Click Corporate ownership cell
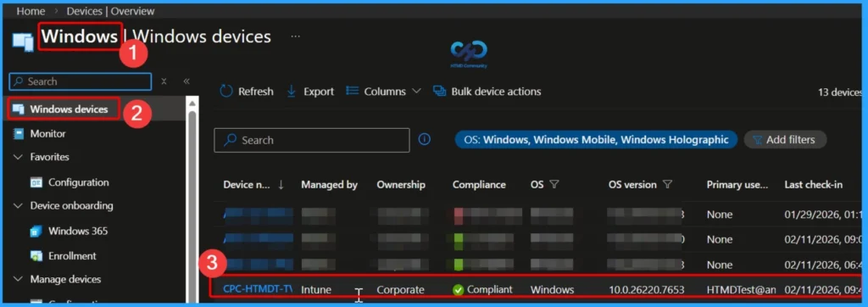Screen dimensions: 868x307 click(x=400, y=289)
